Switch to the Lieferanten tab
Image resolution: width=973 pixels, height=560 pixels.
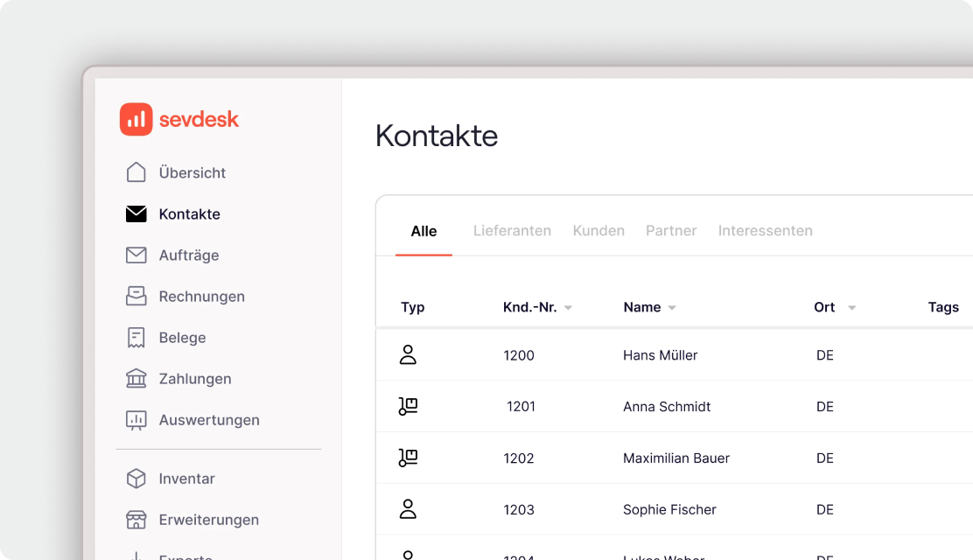pos(512,231)
